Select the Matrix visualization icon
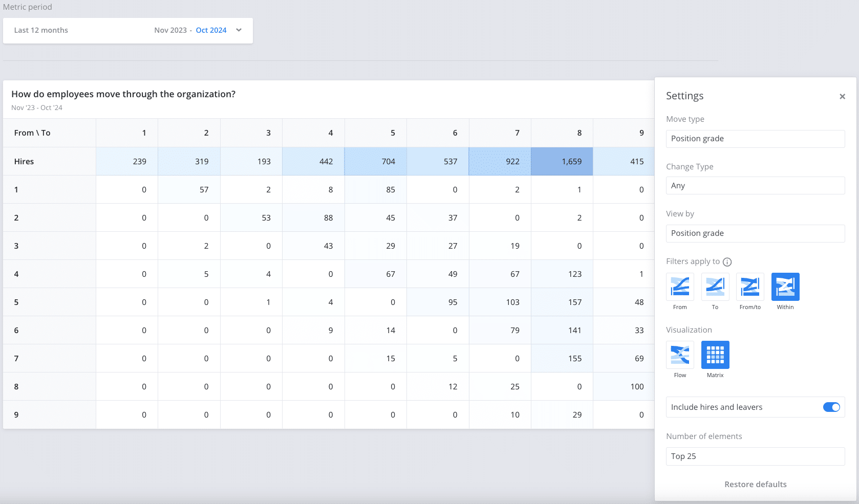This screenshot has width=859, height=504. [x=715, y=354]
